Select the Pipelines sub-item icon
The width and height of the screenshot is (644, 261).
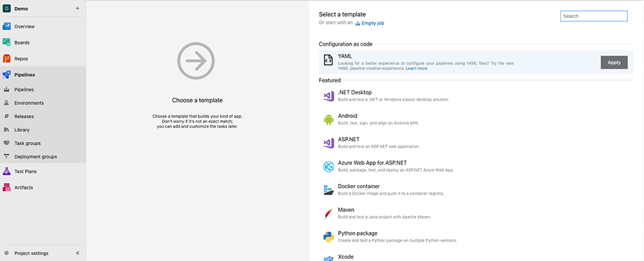point(6,89)
